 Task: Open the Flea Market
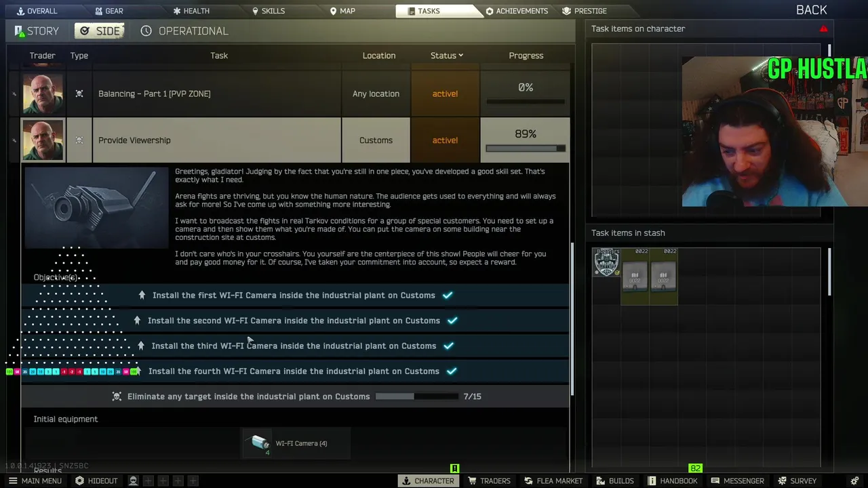pos(553,481)
